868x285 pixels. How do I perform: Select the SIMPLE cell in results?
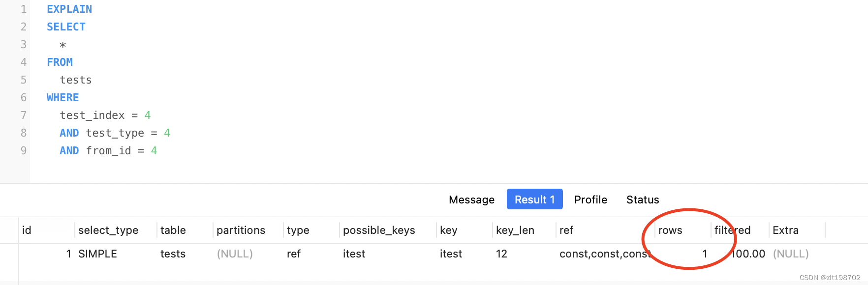coord(97,254)
